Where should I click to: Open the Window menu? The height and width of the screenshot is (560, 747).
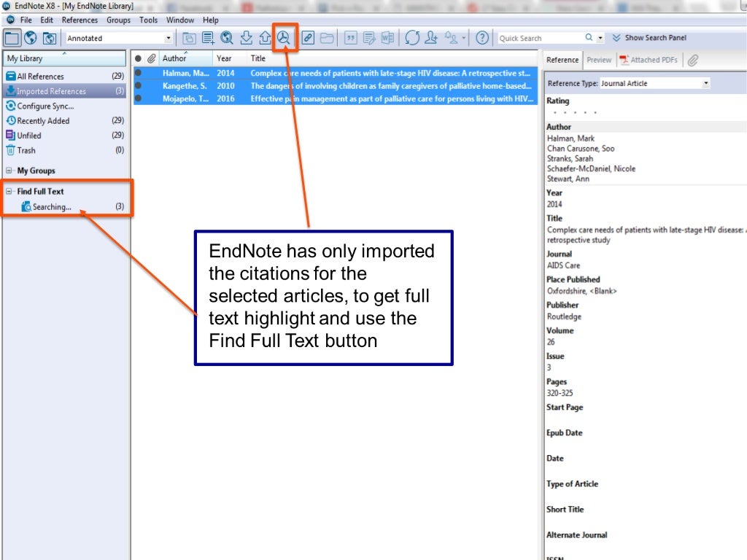(180, 20)
